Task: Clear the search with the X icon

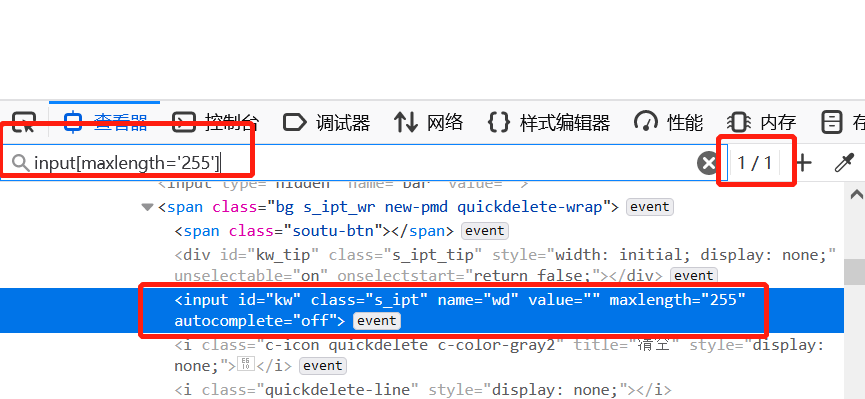Action: (x=707, y=163)
